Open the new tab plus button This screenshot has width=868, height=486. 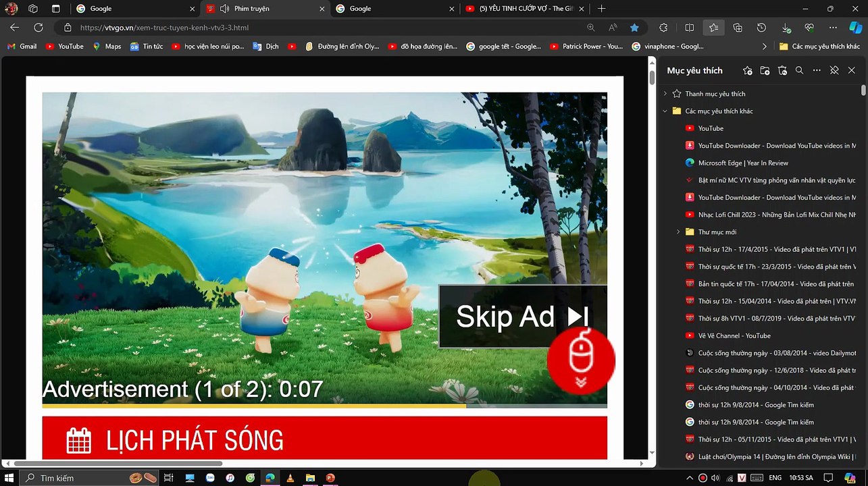pos(601,8)
